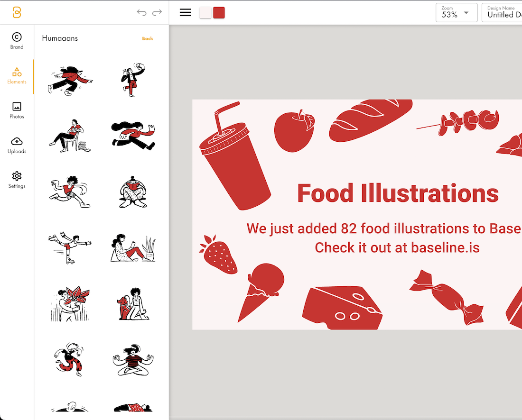Open the Brand panel

pos(17,41)
